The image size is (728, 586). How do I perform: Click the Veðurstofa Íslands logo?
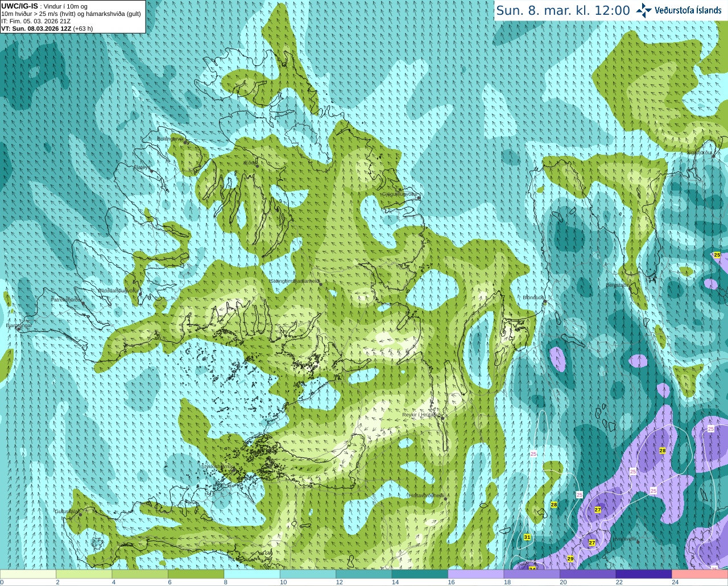(679, 10)
